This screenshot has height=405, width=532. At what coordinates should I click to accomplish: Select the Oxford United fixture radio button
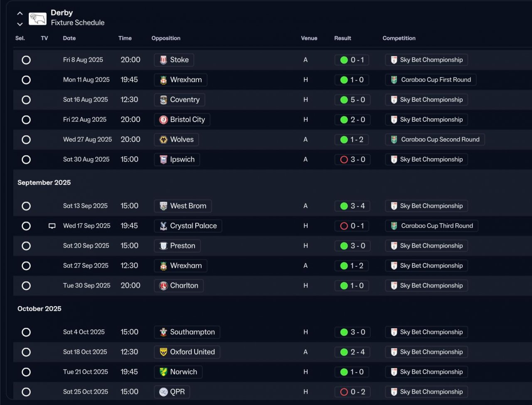tap(26, 352)
